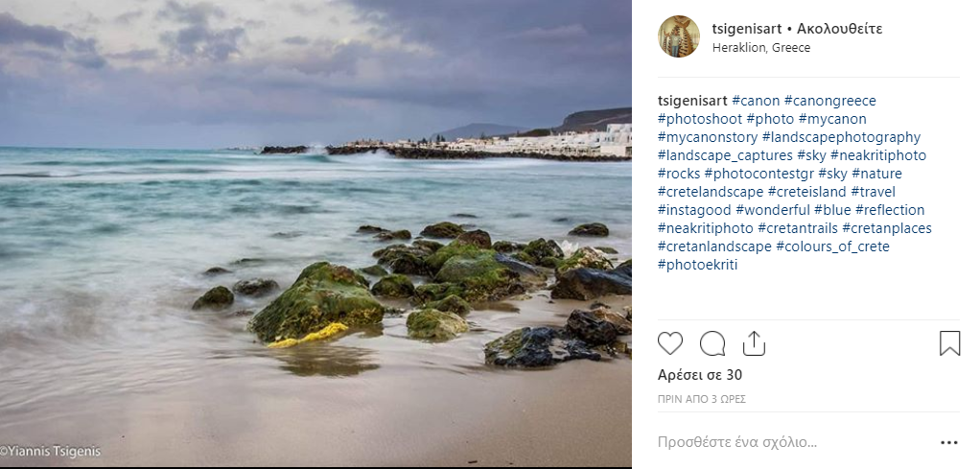This screenshot has height=469, width=980.
Task: Like the post with the heart icon
Action: coord(670,343)
